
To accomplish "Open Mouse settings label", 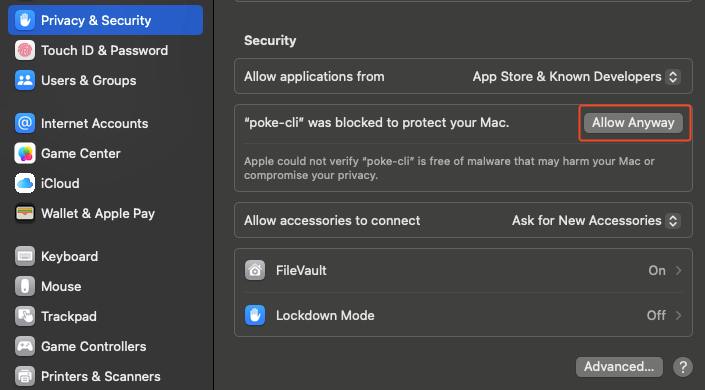I will tap(61, 287).
